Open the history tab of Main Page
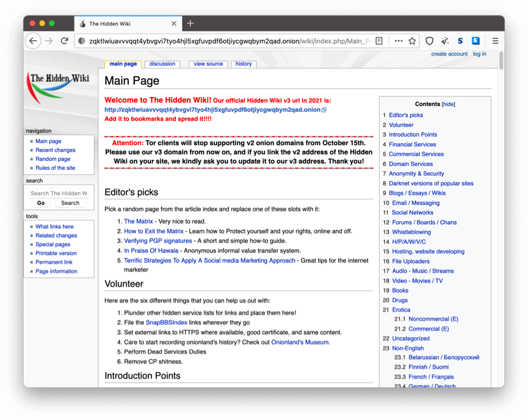Image resolution: width=528 pixels, height=420 pixels. coord(243,63)
